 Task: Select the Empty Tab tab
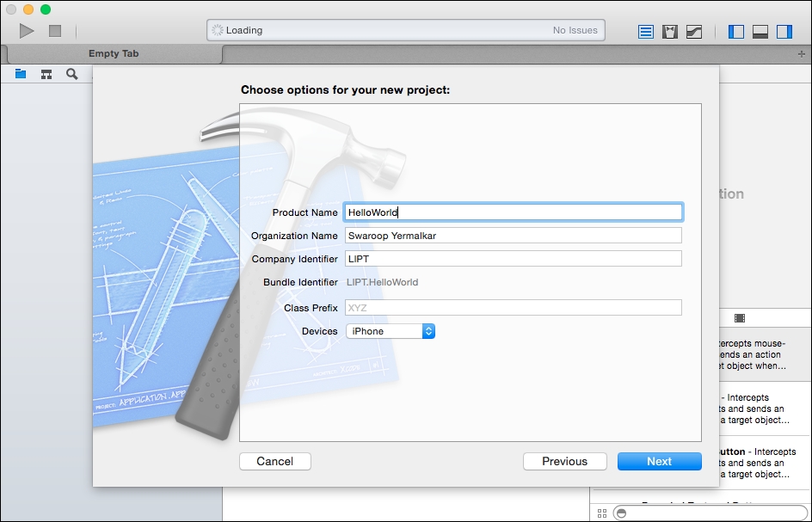coord(114,54)
